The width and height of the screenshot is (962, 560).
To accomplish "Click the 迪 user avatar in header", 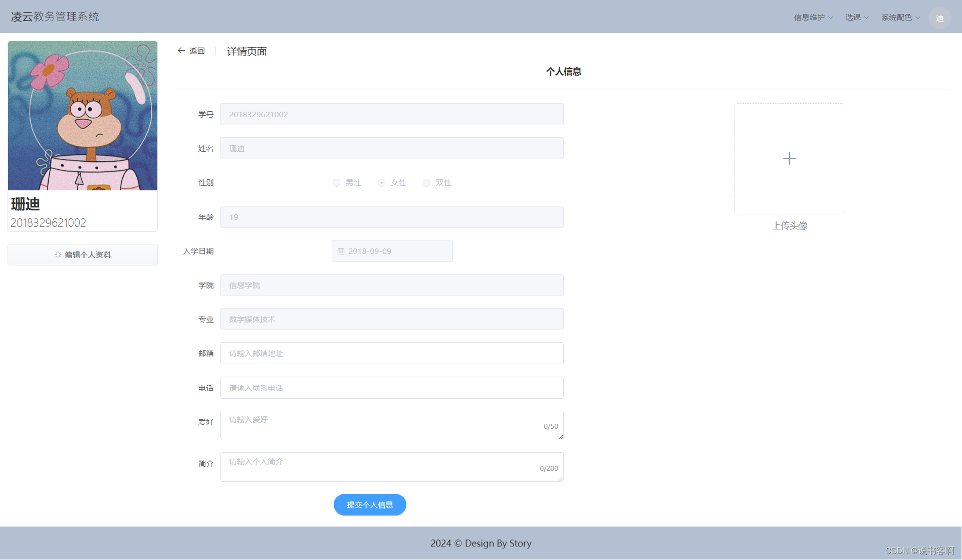I will pos(939,18).
